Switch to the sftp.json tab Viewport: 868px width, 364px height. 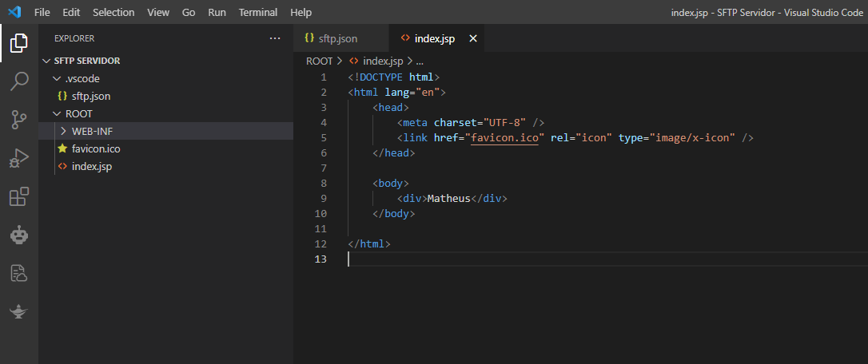click(337, 38)
